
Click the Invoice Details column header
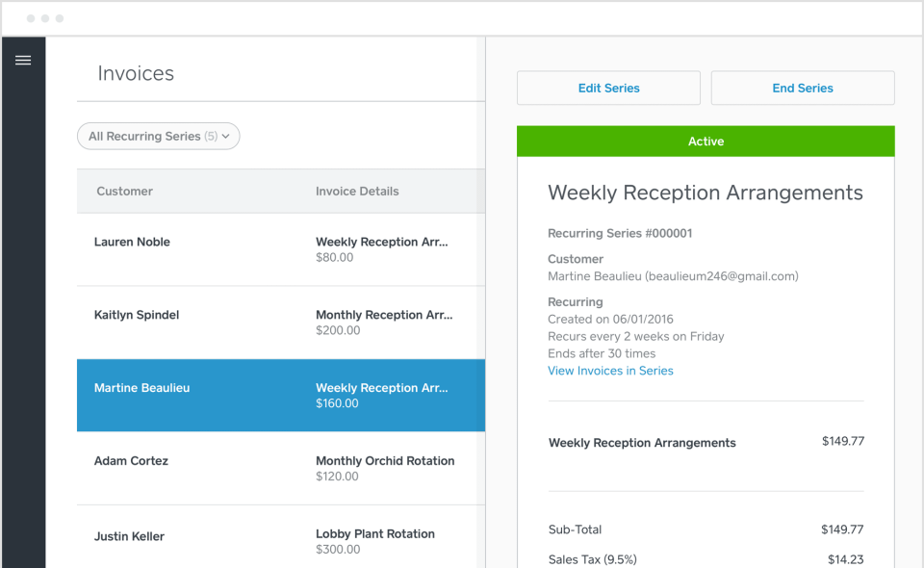[357, 192]
